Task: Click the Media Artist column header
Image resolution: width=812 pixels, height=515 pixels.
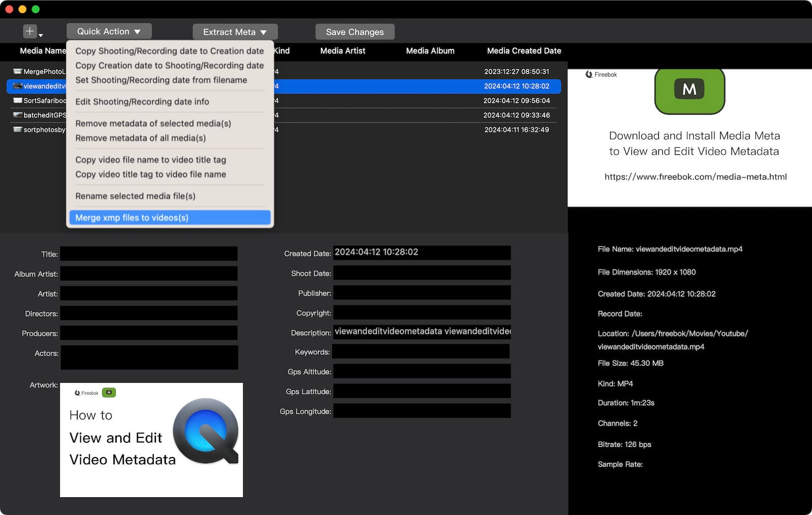Action: [x=343, y=51]
